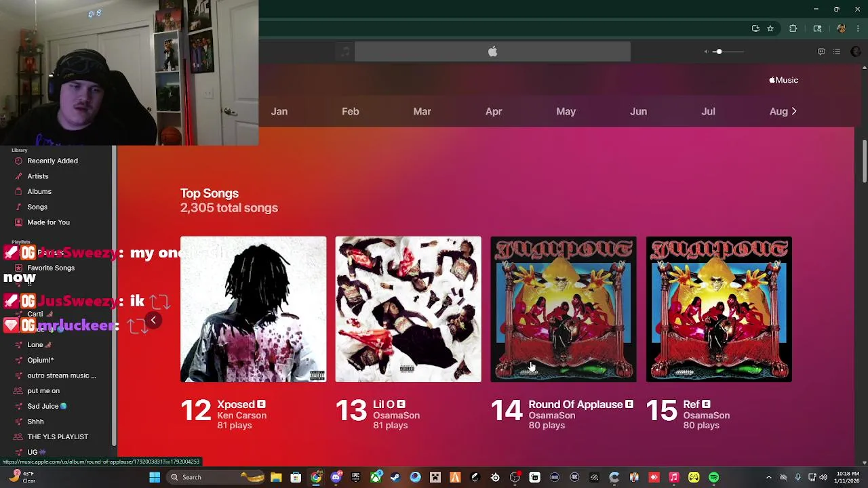Jump to the Feb month tab
Viewport: 868px width, 488px height.
[x=351, y=111]
